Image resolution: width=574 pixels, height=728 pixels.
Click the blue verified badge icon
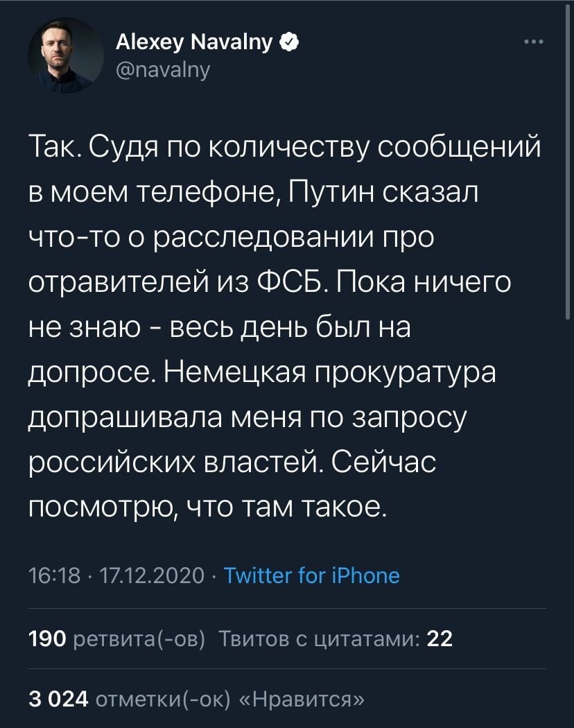[x=290, y=43]
